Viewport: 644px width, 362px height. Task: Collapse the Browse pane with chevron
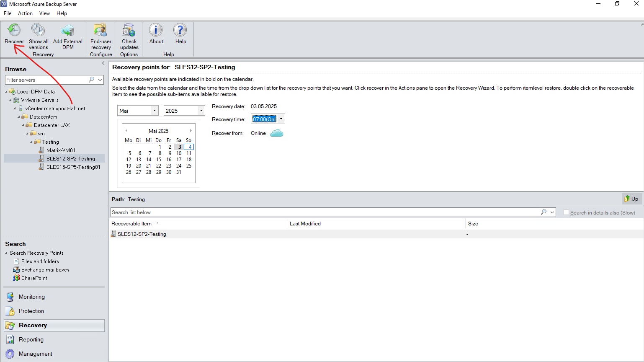103,63
